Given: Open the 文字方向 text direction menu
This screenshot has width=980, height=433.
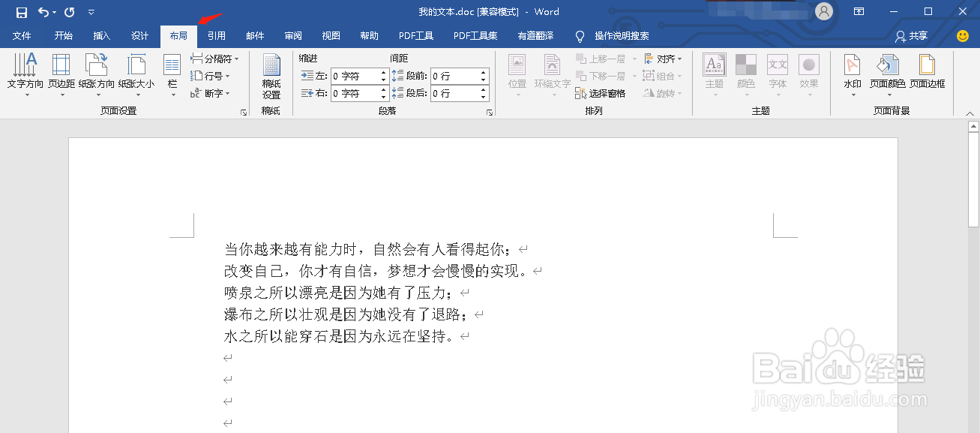Looking at the screenshot, I should (25, 75).
